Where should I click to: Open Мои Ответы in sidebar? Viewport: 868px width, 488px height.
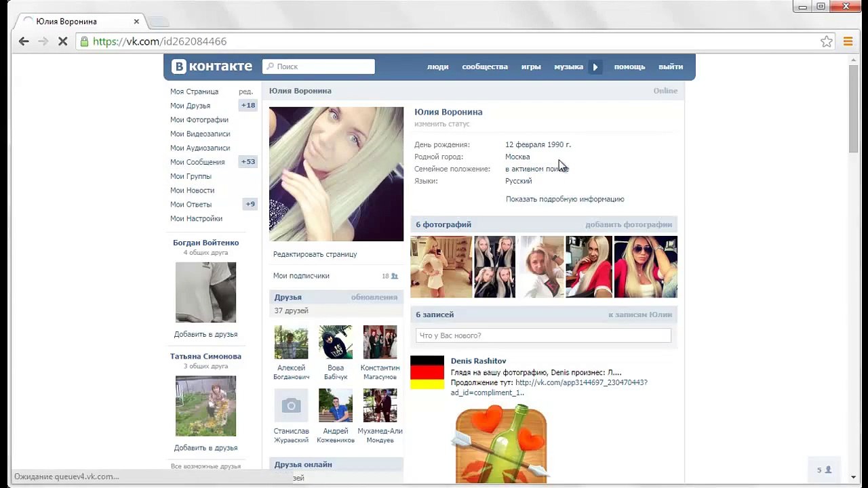(x=191, y=205)
